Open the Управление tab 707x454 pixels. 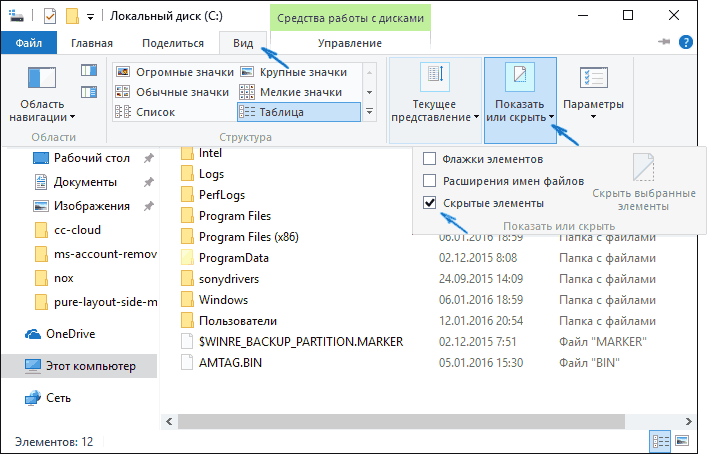tap(350, 43)
